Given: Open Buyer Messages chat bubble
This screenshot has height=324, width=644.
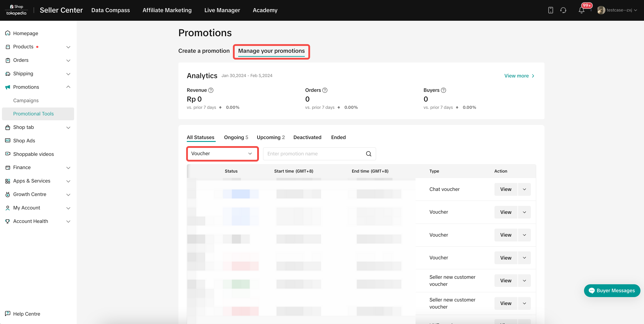Looking at the screenshot, I should click(x=612, y=290).
